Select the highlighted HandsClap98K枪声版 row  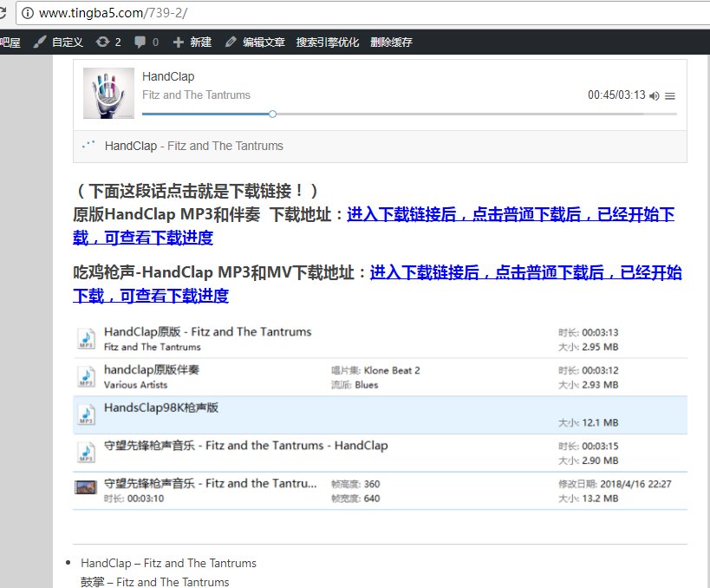347,415
